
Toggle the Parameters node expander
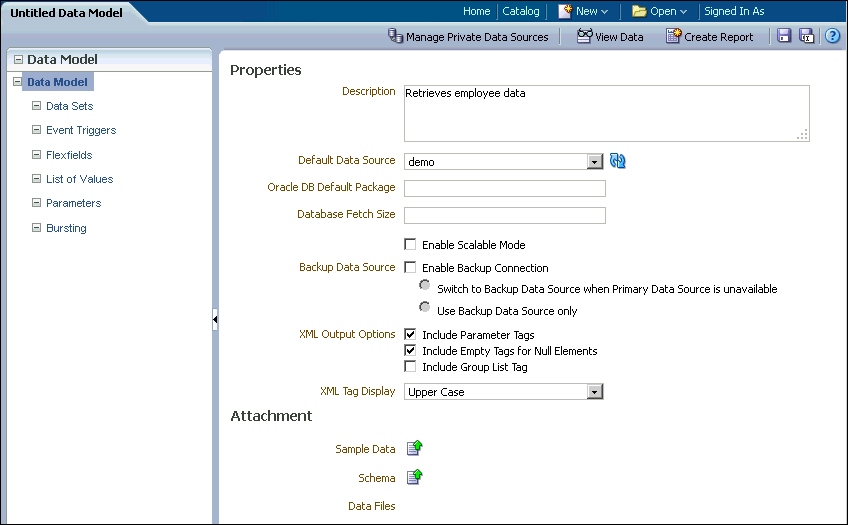pos(36,203)
